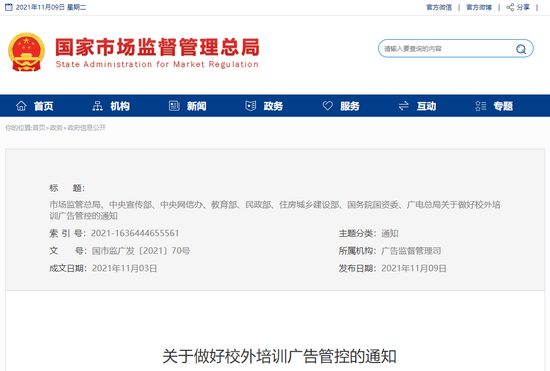The height and width of the screenshot is (371, 550).
Task: Select the 成文日期 value 2021年11月03日
Action: coord(125,268)
